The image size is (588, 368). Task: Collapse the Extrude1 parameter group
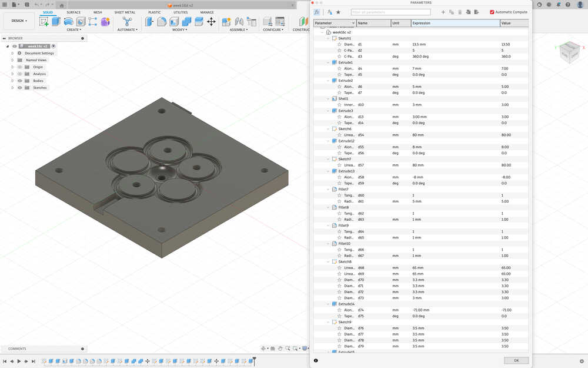328,62
